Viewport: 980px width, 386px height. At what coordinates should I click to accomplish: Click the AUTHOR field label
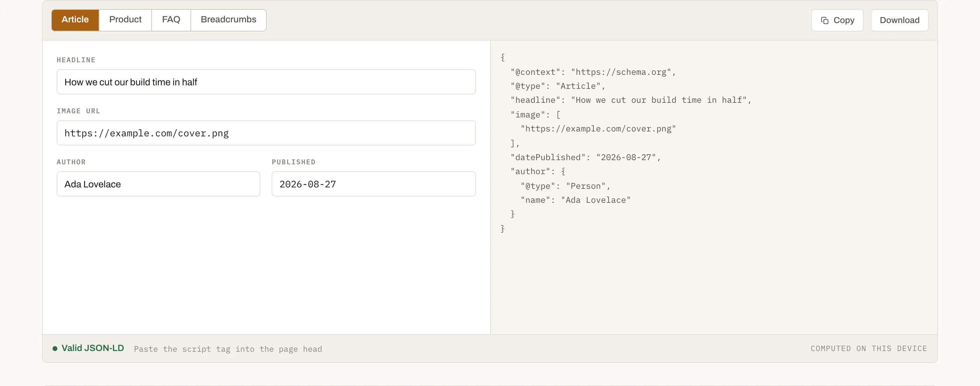[71, 162]
